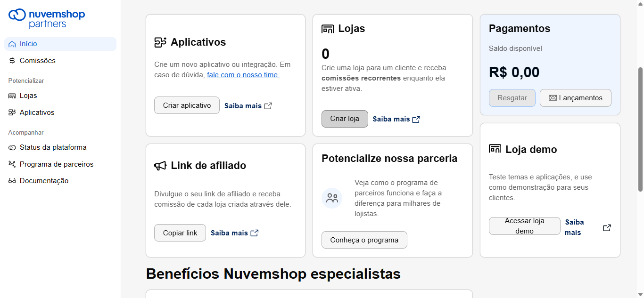Click the people icon in partnership card
This screenshot has width=644, height=298.
tap(332, 198)
